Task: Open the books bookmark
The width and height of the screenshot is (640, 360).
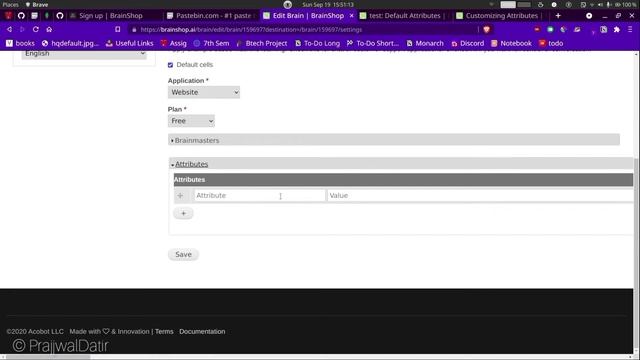Action: point(20,43)
